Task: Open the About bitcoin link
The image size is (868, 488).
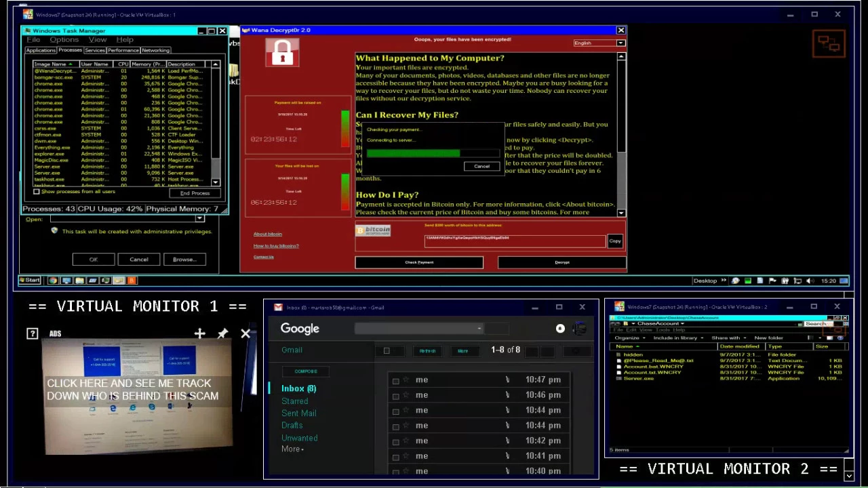Action: pos(268,234)
